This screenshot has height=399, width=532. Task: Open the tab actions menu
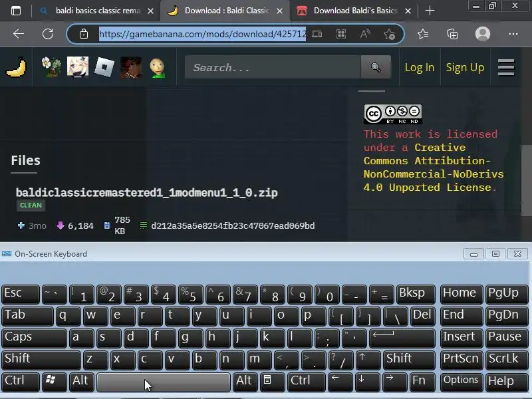pyautogui.click(x=16, y=11)
